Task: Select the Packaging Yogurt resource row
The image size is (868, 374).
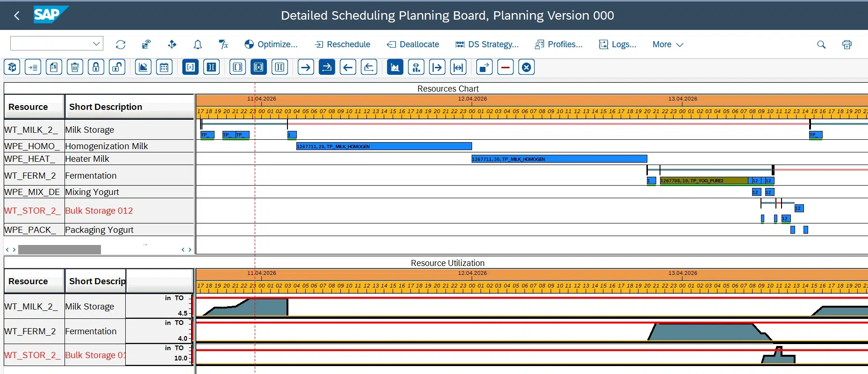Action: pyautogui.click(x=99, y=230)
